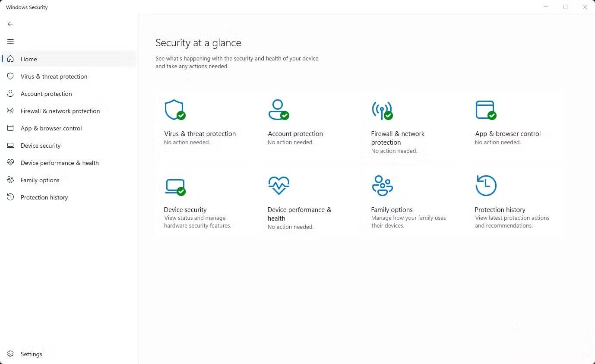Click the Device performance & health tile title
The height and width of the screenshot is (364, 595).
300,214
